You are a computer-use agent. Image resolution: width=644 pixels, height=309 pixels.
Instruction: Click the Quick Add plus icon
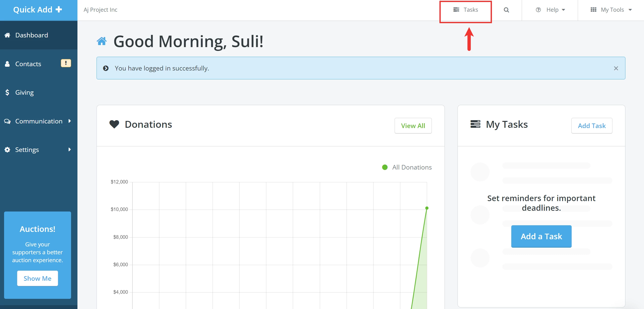click(x=59, y=9)
